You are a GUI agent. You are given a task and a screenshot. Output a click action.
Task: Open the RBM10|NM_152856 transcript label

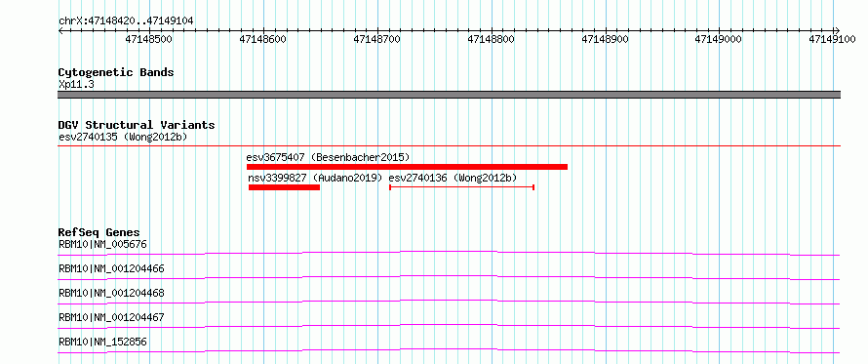tap(102, 342)
